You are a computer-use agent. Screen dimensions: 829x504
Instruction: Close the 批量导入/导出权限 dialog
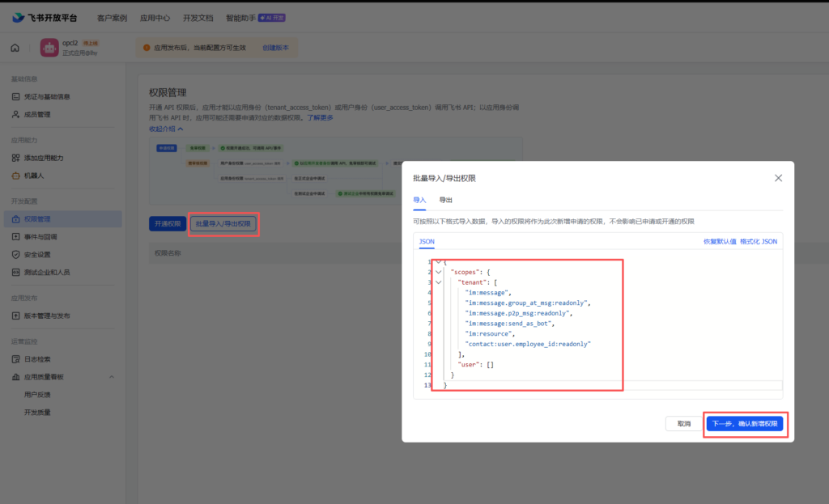[x=778, y=178]
